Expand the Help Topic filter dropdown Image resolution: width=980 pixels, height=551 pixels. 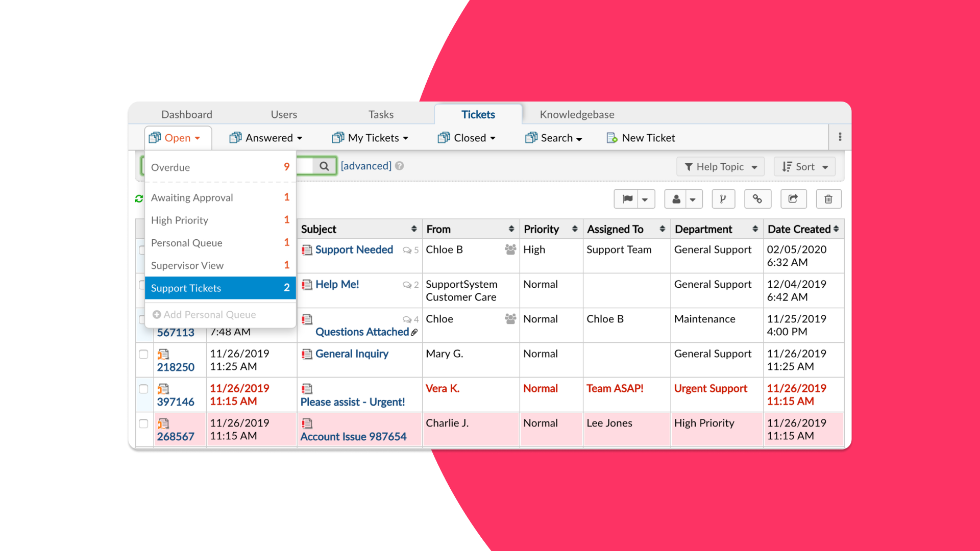point(720,167)
